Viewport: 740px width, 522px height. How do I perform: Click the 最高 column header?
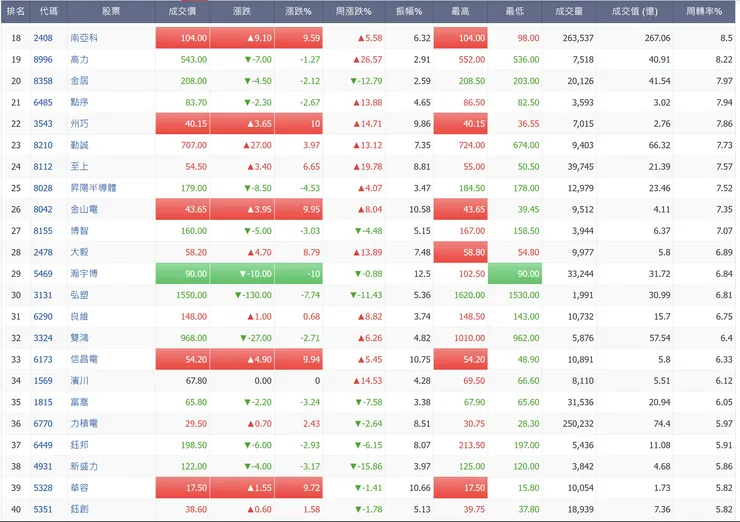461,11
